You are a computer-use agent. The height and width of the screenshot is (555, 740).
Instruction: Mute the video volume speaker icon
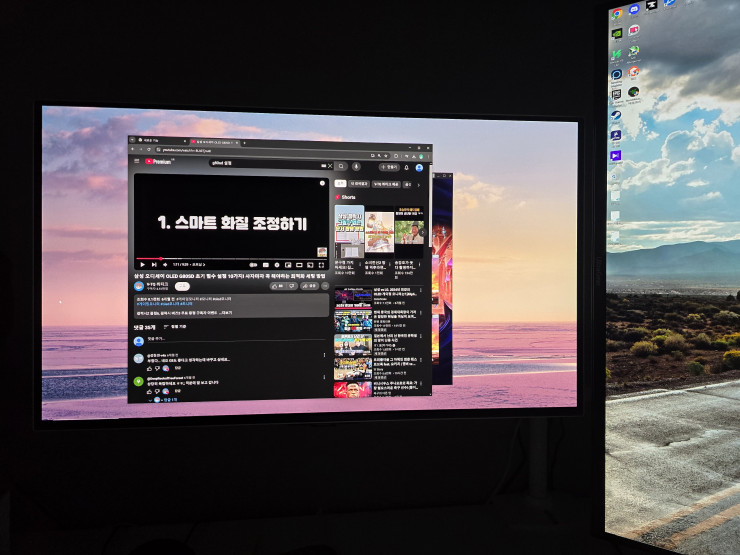(165, 265)
